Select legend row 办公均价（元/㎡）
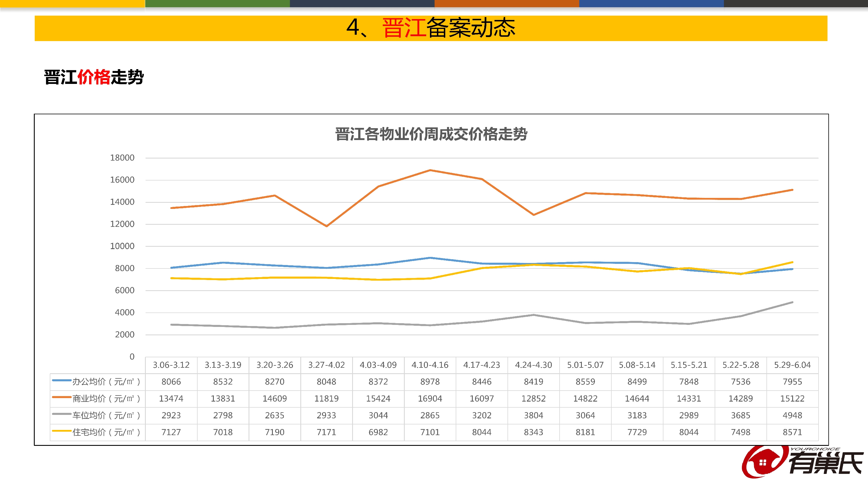 [x=98, y=382]
